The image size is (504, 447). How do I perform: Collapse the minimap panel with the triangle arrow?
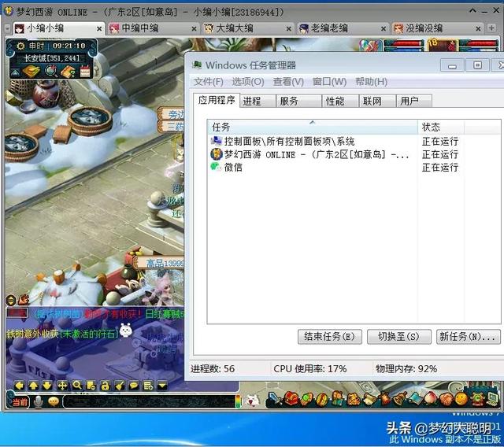point(15,73)
